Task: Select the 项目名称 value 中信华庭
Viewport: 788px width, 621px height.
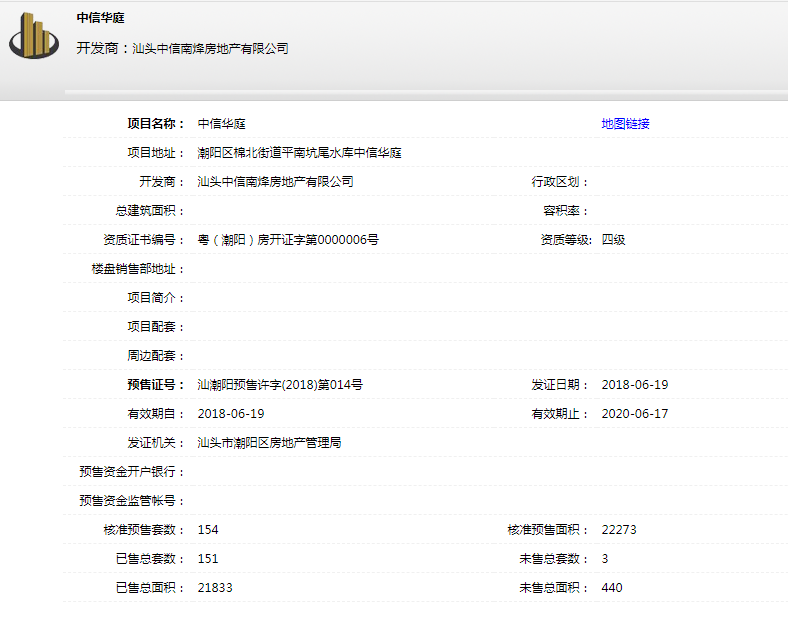Action: [222, 124]
